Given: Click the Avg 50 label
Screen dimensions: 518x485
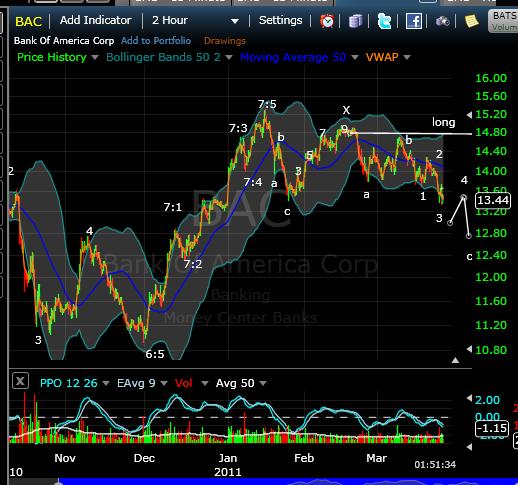Looking at the screenshot, I should tap(235, 383).
